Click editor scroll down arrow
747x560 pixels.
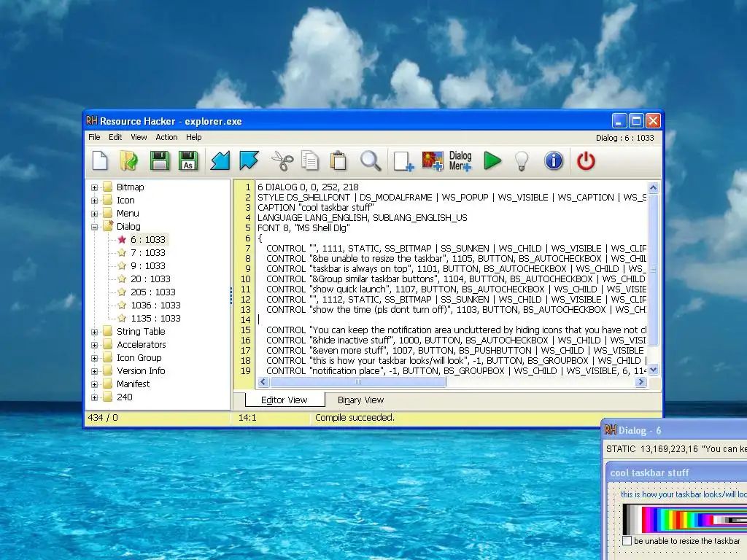[x=653, y=370]
